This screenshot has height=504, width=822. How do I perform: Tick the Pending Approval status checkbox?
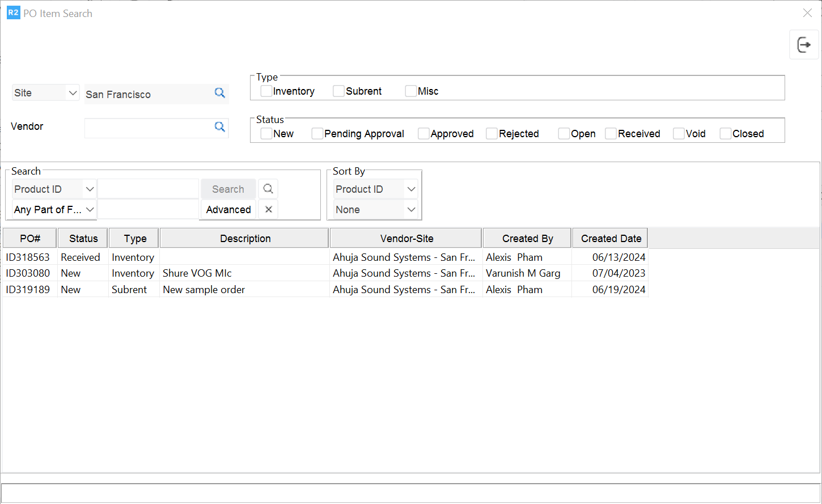317,134
